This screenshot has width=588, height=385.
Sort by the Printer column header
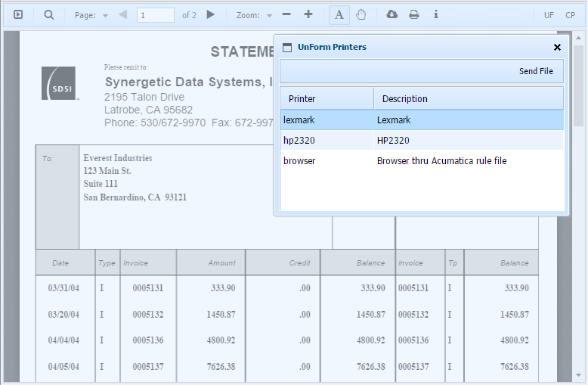(326, 98)
